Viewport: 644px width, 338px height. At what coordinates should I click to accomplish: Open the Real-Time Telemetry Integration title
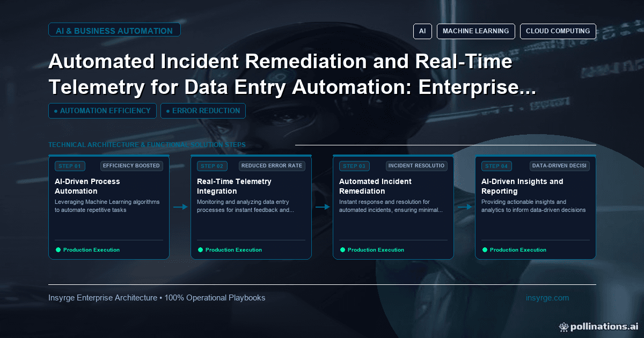point(235,186)
